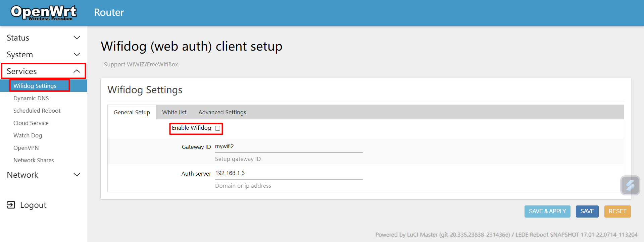The width and height of the screenshot is (644, 242).
Task: Open Network Shares page
Action: tap(34, 160)
